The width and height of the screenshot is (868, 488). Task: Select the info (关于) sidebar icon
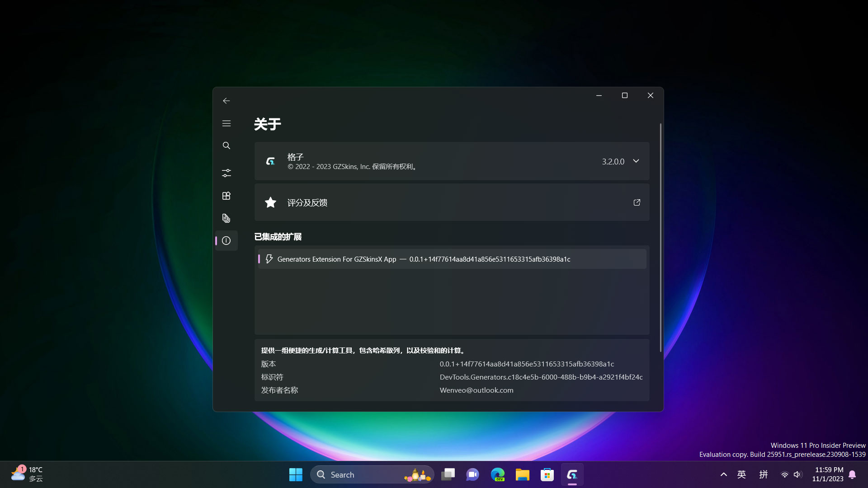(x=226, y=240)
